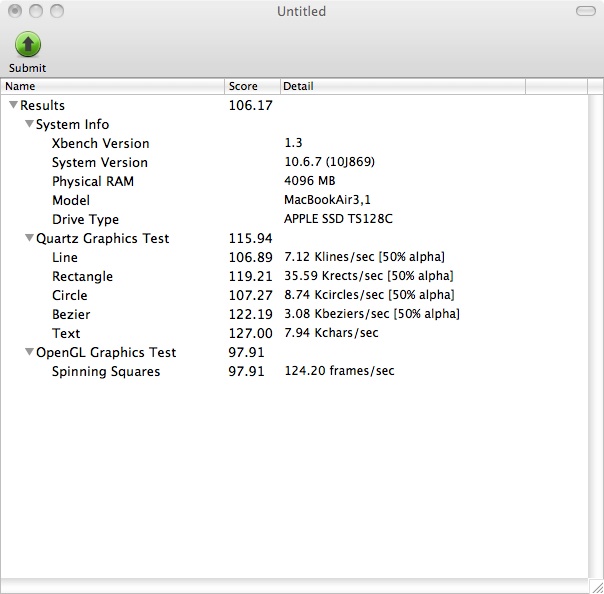Collapse the System Info disclosure triangle
The height and width of the screenshot is (594, 604).
(x=29, y=124)
